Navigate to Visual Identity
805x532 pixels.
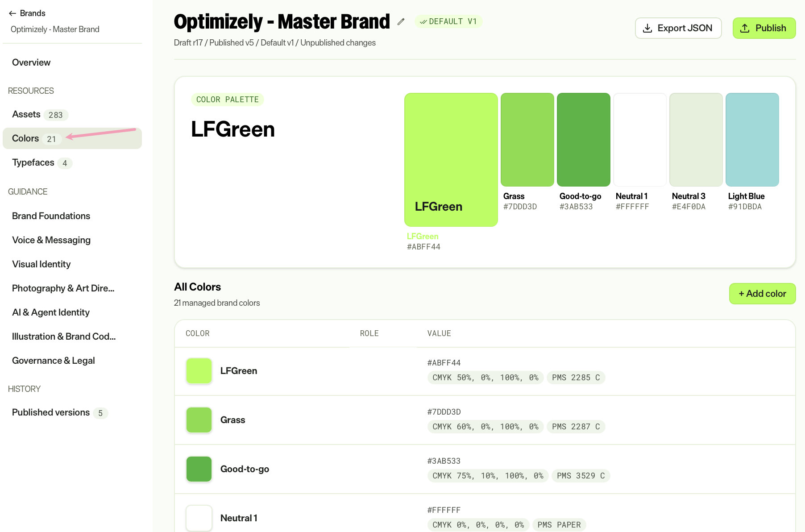[41, 264]
